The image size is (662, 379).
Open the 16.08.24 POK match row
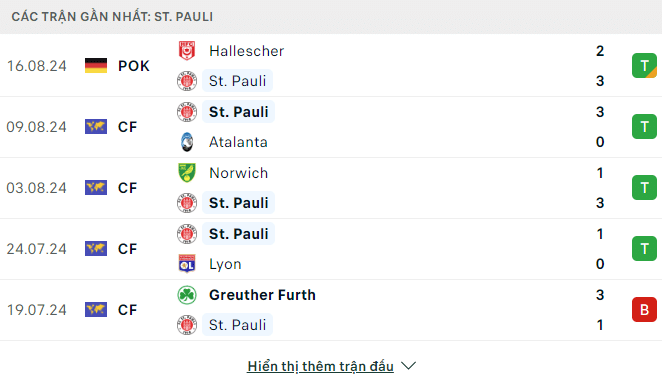331,66
